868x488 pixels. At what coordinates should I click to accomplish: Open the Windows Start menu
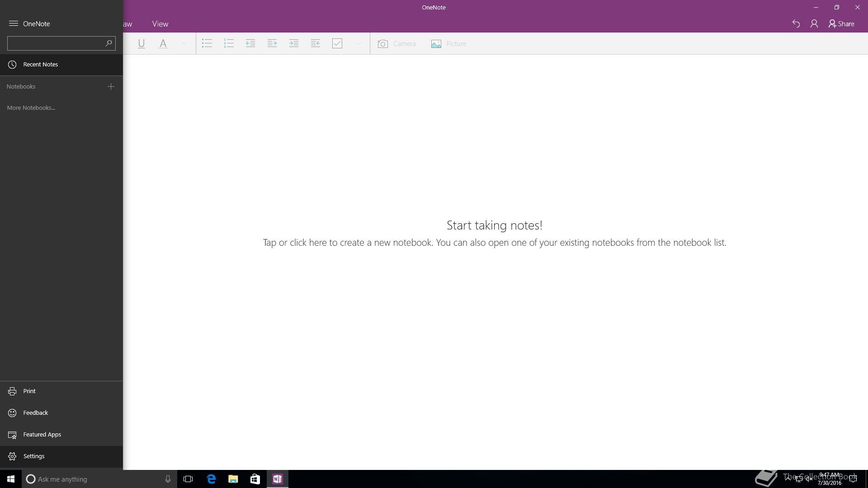[11, 479]
